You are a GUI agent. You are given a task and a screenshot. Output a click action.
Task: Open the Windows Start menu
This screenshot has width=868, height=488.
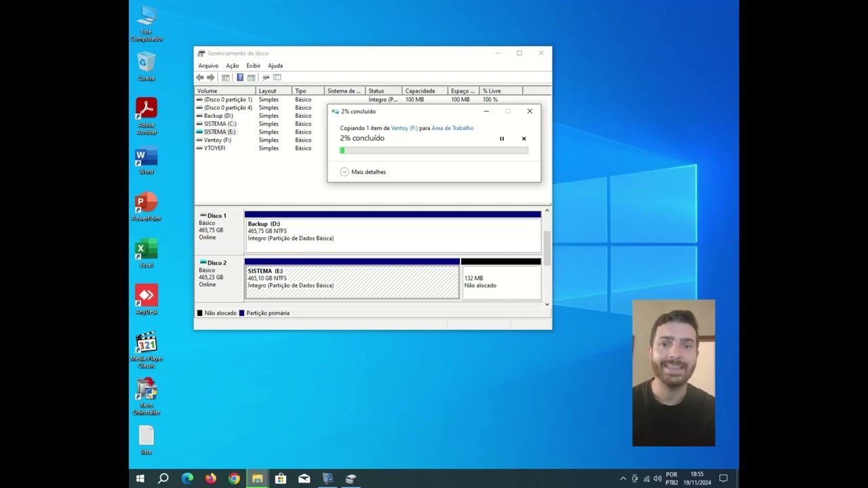(140, 479)
